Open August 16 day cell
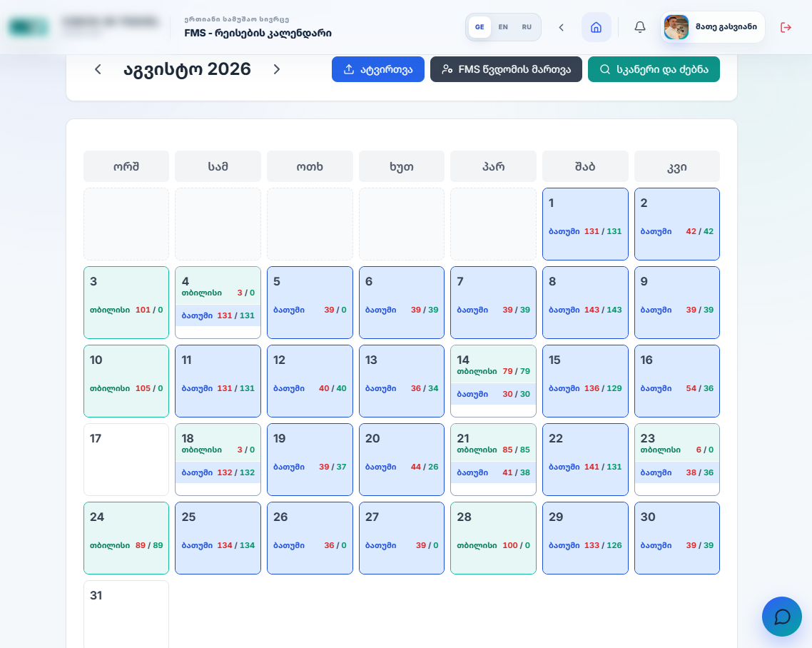The image size is (812, 648). click(x=677, y=381)
